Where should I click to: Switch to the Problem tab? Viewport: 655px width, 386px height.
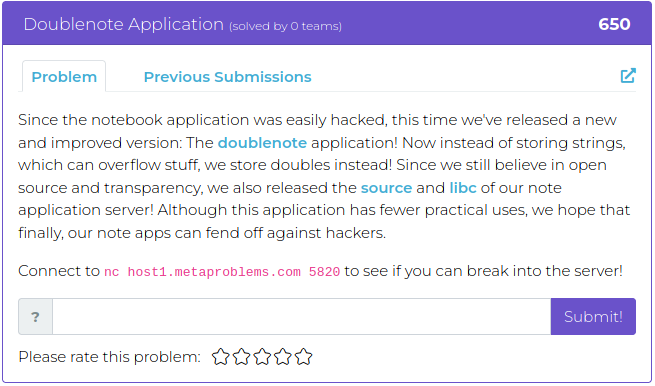(64, 77)
